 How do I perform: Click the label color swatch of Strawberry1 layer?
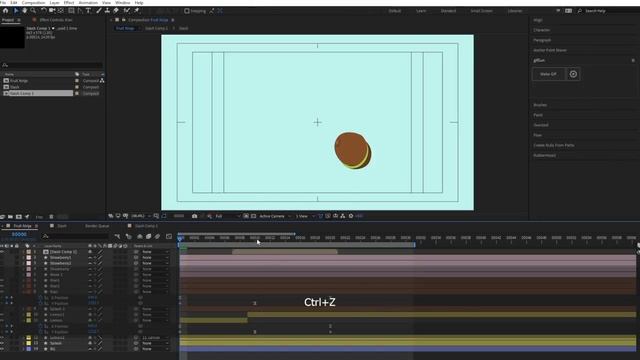click(29, 258)
